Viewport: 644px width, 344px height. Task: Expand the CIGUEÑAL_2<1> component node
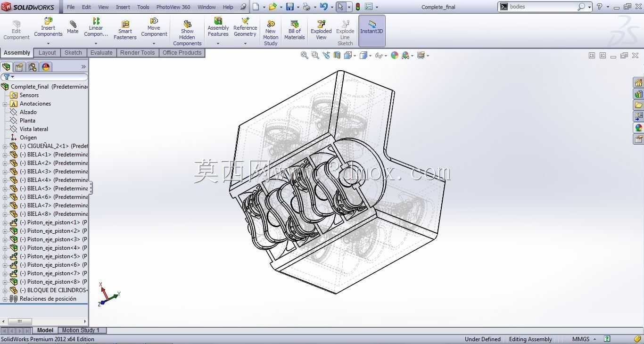tap(5, 146)
